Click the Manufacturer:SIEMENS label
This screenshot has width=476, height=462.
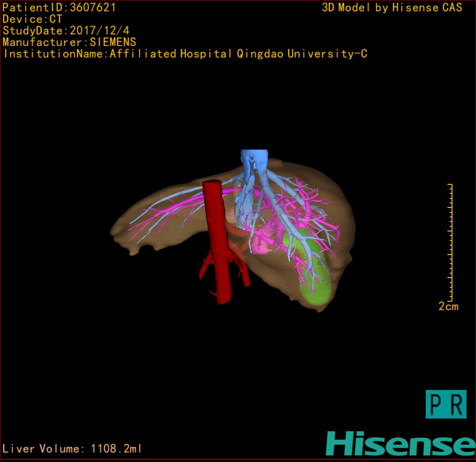tap(69, 42)
